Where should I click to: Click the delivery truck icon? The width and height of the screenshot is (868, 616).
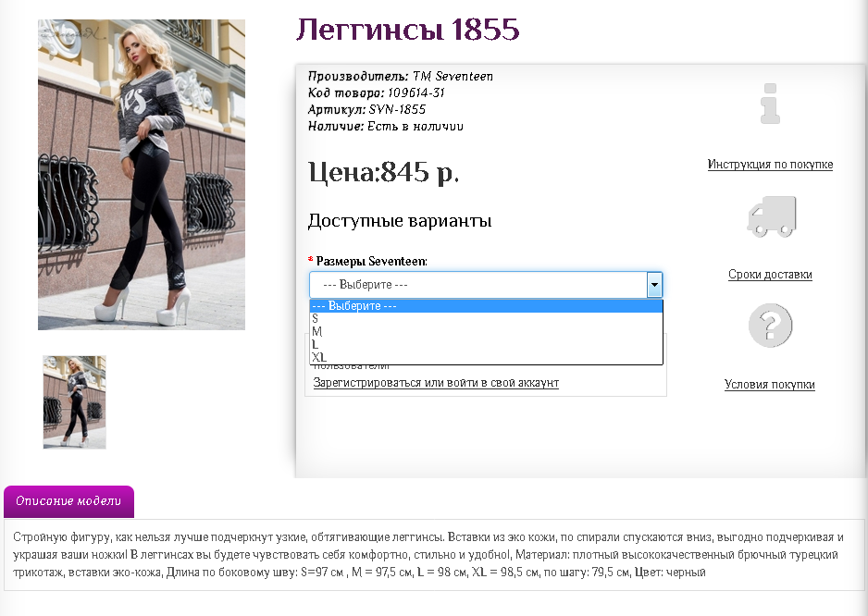click(772, 216)
